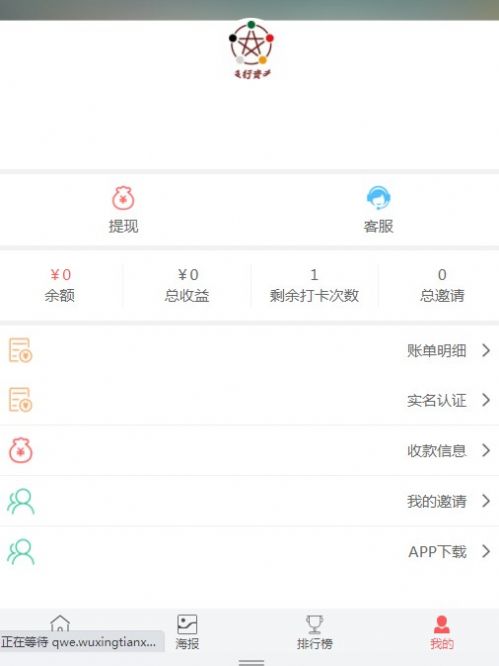Open 收款信息 payment info

coord(437,451)
